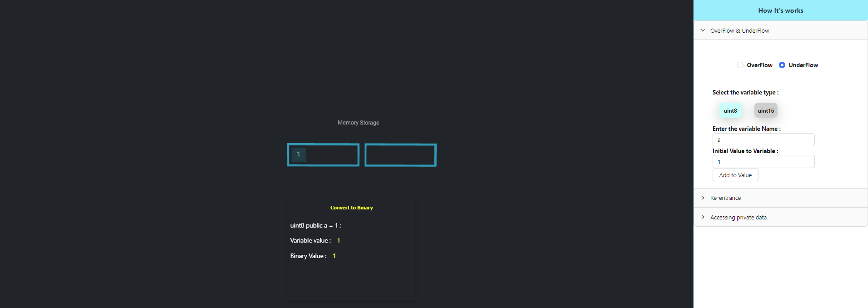Click the Initial Value to Variable label
This screenshot has width=868, height=308.
(x=745, y=151)
